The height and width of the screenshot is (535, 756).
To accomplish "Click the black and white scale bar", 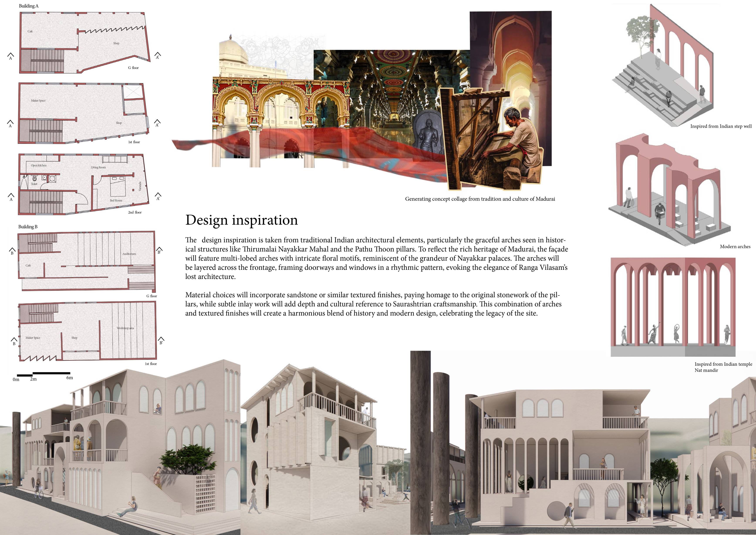I will click(x=44, y=374).
